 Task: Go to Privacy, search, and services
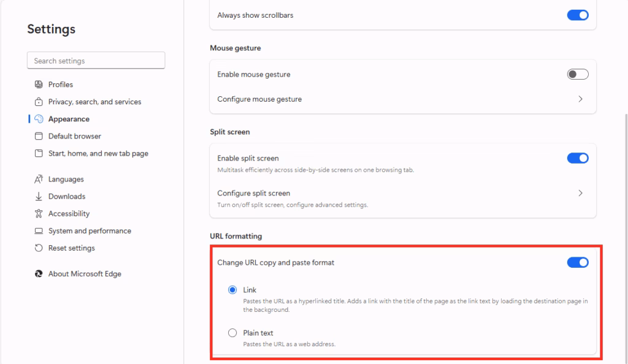(x=95, y=102)
